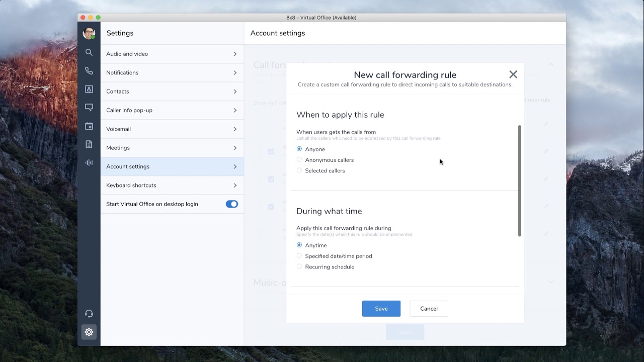Select the Anonymous callers option
The width and height of the screenshot is (644, 362).
tap(299, 160)
